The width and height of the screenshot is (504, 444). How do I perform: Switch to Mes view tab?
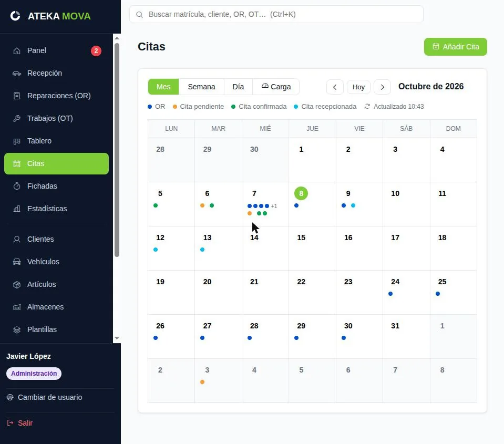tap(163, 87)
